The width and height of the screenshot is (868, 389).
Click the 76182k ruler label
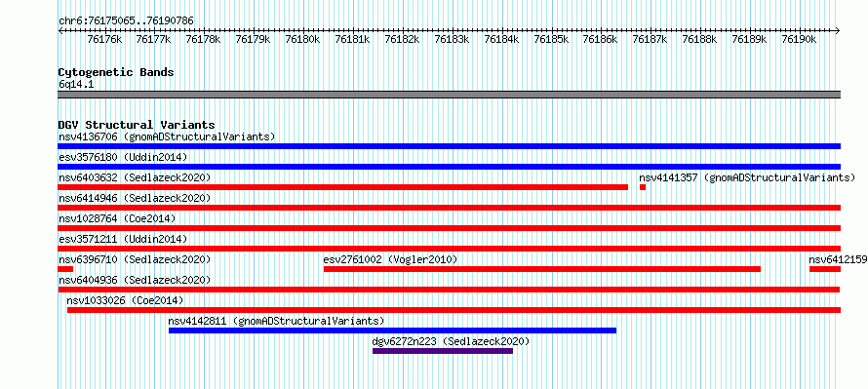(x=402, y=39)
